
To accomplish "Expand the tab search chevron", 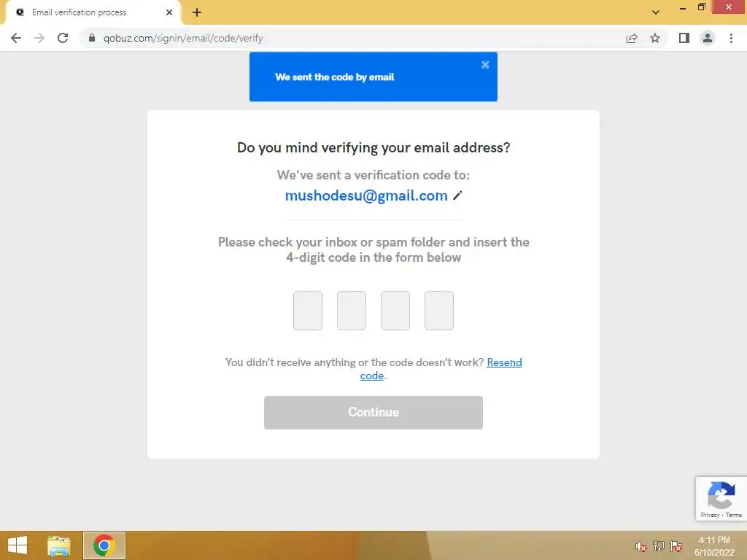I will 656,12.
